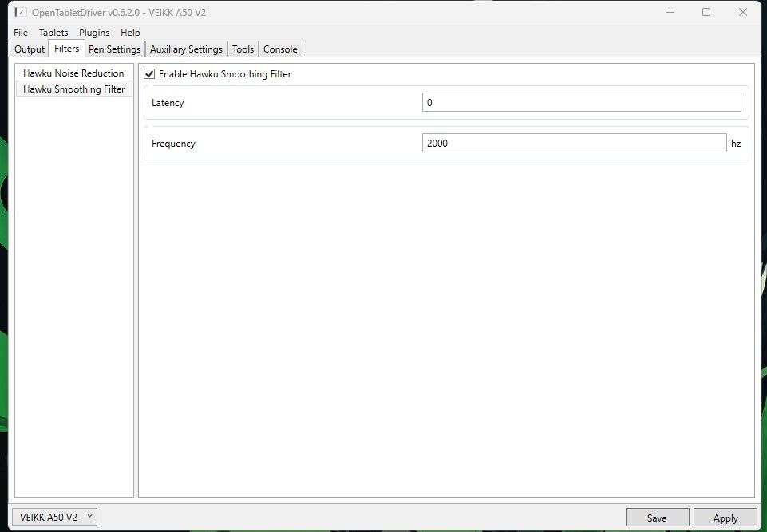Enable the Hawku Smoothing Filter checkbox
The image size is (767, 532).
coord(148,73)
